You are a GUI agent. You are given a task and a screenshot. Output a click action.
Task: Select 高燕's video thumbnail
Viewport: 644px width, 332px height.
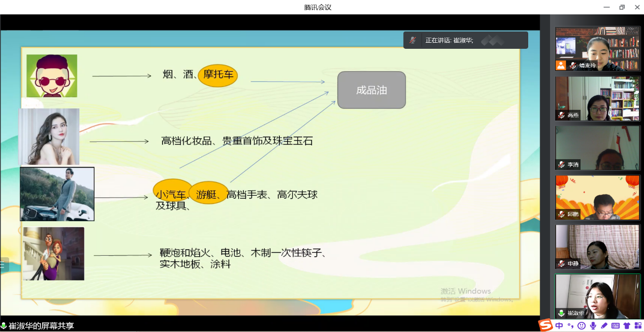[x=597, y=98]
